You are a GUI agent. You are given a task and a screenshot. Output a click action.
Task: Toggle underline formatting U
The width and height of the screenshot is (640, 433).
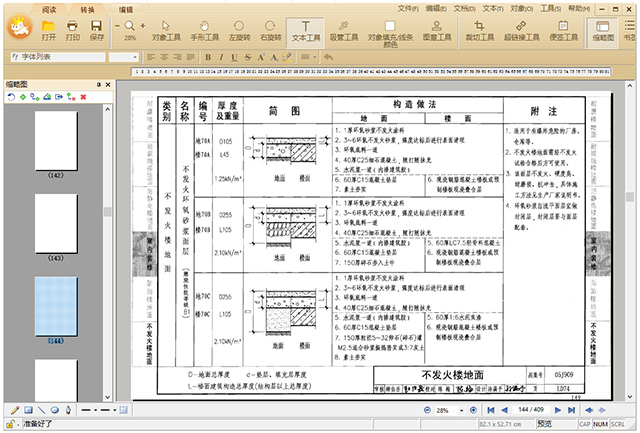coord(234,57)
